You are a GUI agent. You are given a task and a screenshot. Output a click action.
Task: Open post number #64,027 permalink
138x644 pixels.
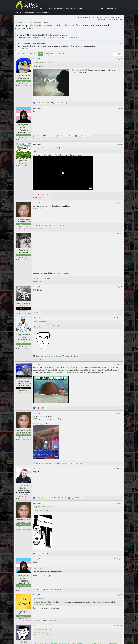[120, 318]
